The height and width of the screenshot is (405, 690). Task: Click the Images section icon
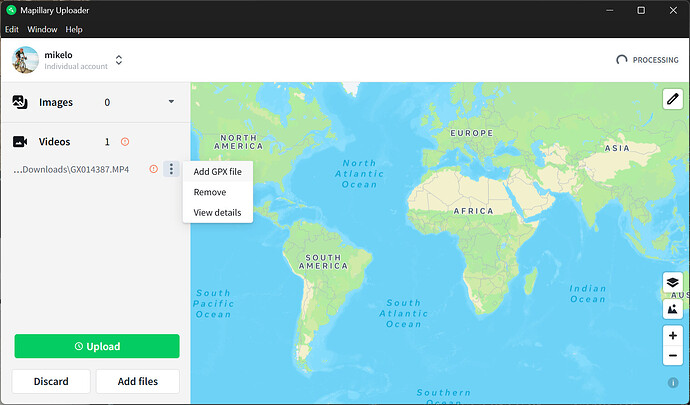pos(20,102)
